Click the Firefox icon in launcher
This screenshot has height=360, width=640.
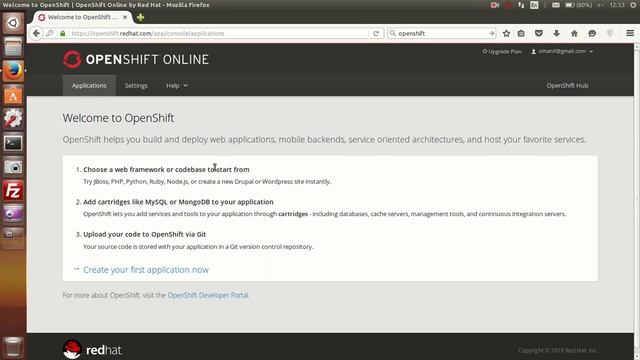(x=13, y=71)
